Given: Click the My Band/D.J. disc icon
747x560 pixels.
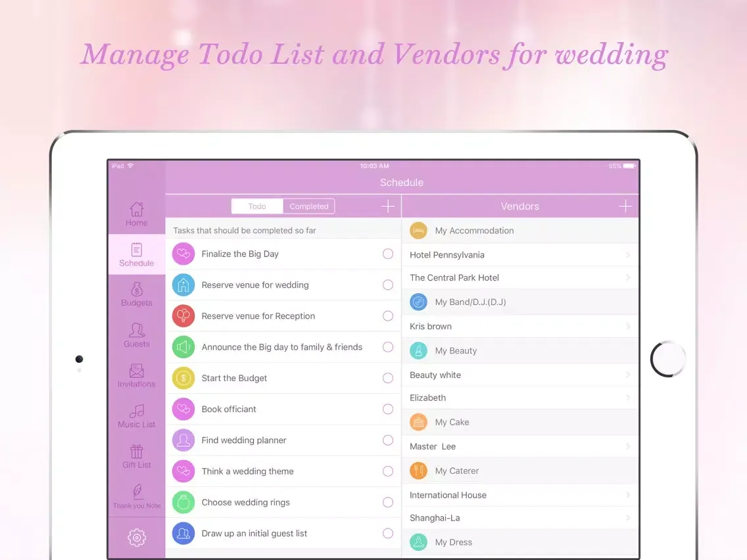Looking at the screenshot, I should pos(418,302).
